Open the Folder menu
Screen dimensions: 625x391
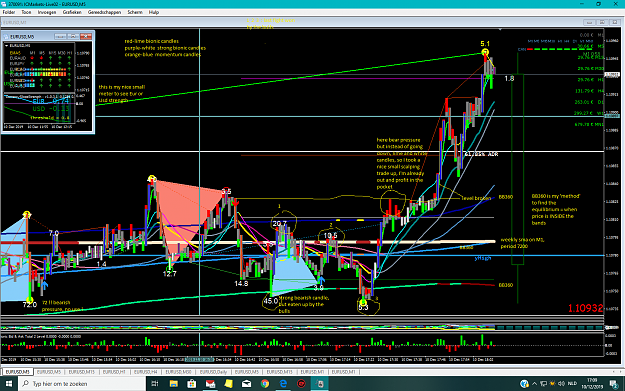[x=9, y=12]
